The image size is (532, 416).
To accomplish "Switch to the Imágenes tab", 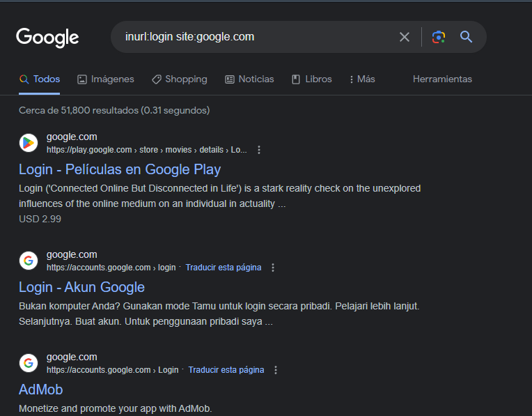I will click(106, 79).
